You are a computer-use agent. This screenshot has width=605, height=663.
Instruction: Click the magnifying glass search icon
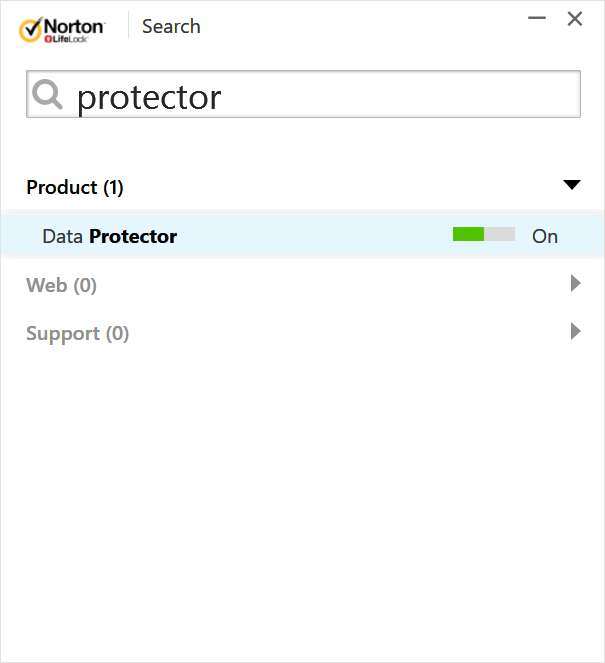point(48,95)
